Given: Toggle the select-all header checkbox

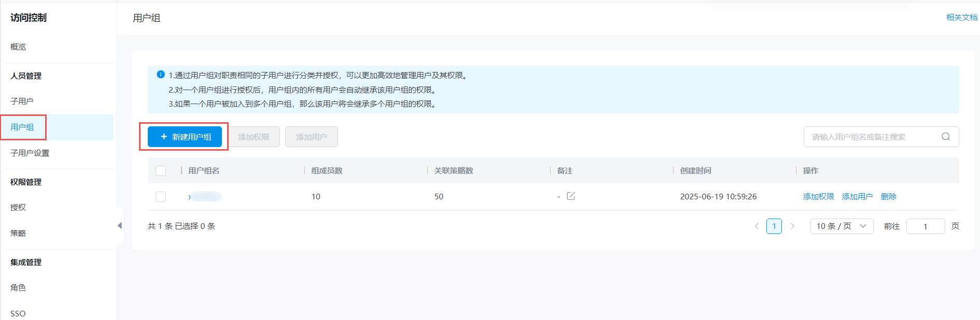Looking at the screenshot, I should click(x=161, y=171).
